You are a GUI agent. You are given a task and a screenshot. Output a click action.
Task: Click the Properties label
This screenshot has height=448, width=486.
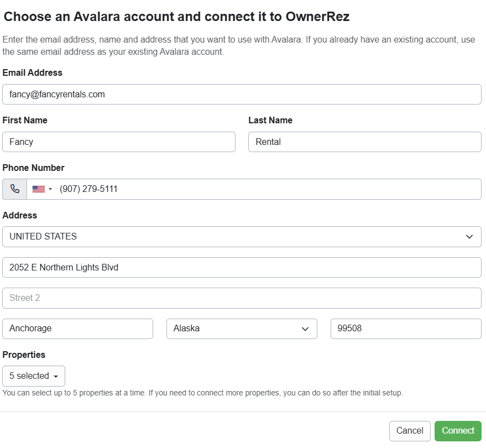pos(24,355)
